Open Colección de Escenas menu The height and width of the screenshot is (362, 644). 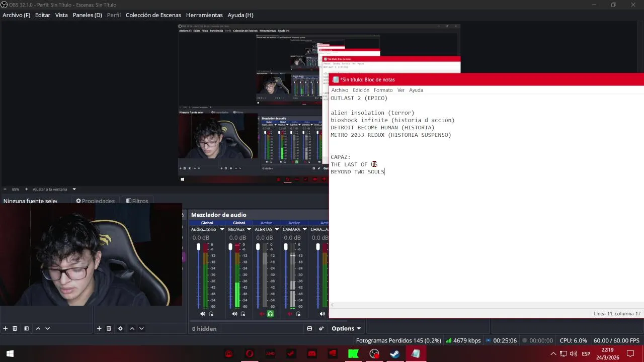[x=153, y=15]
